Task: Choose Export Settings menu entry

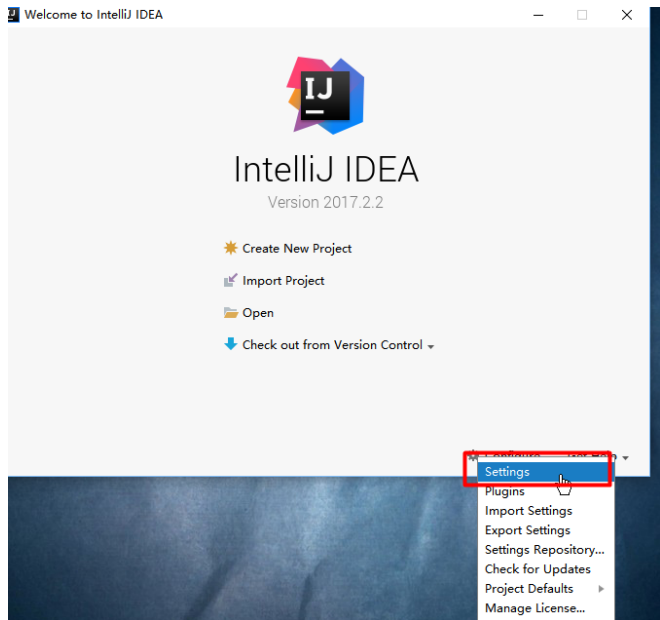Action: coord(546,530)
